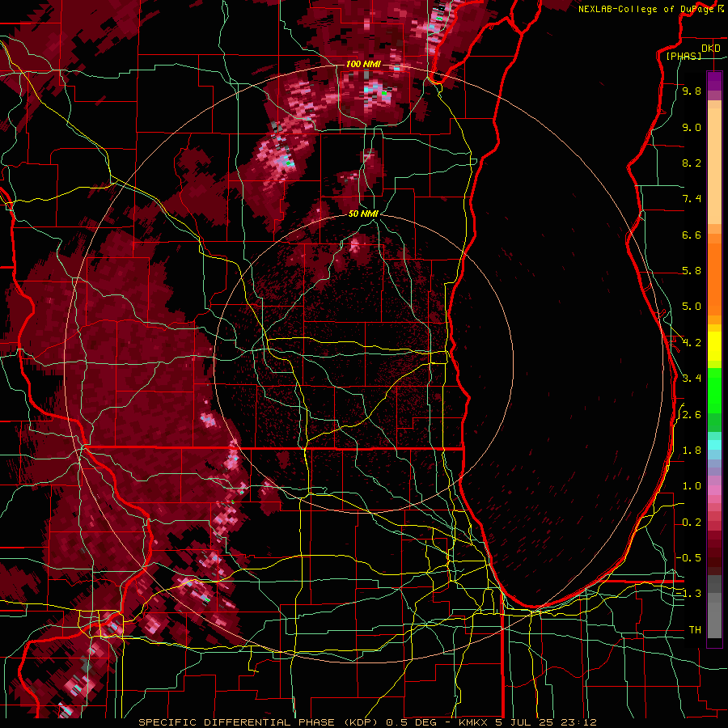Pick the bright green band of the color bar
The height and width of the screenshot is (728, 728).
click(x=714, y=391)
